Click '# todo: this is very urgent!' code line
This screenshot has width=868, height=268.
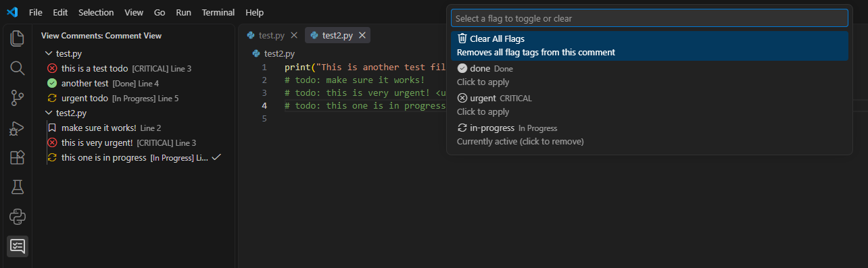click(365, 92)
